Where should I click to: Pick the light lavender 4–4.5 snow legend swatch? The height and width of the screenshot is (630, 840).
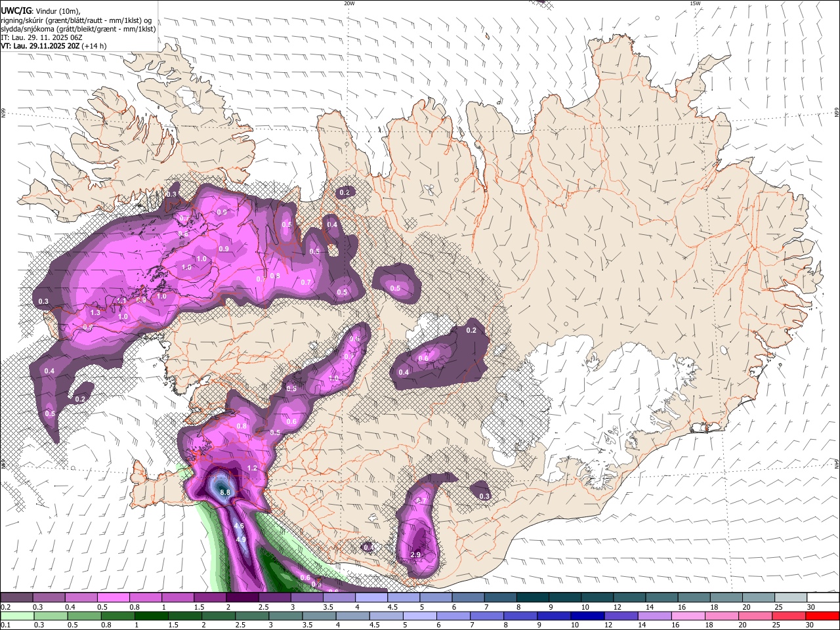(x=371, y=598)
